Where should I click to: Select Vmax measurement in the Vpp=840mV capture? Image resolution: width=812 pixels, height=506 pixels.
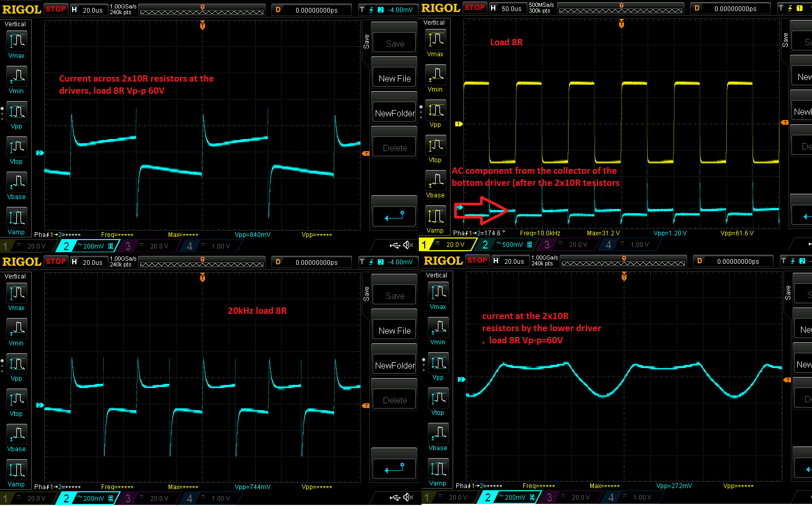[17, 41]
